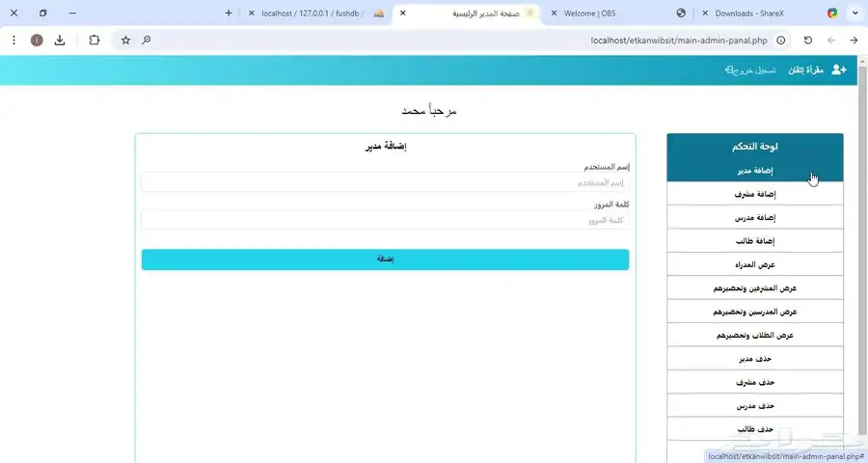Image resolution: width=868 pixels, height=463 pixels.
Task: Select إضافة مشرف in the sidebar
Action: [x=755, y=195]
